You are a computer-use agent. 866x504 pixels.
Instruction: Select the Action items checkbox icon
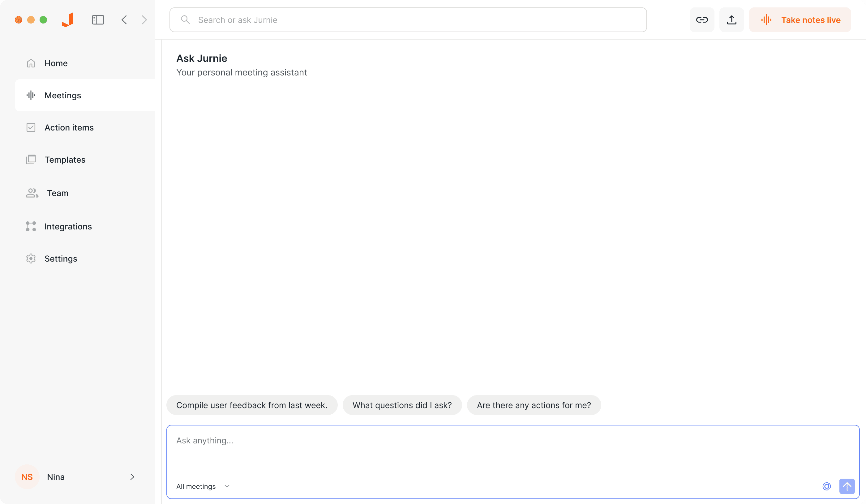(x=31, y=127)
